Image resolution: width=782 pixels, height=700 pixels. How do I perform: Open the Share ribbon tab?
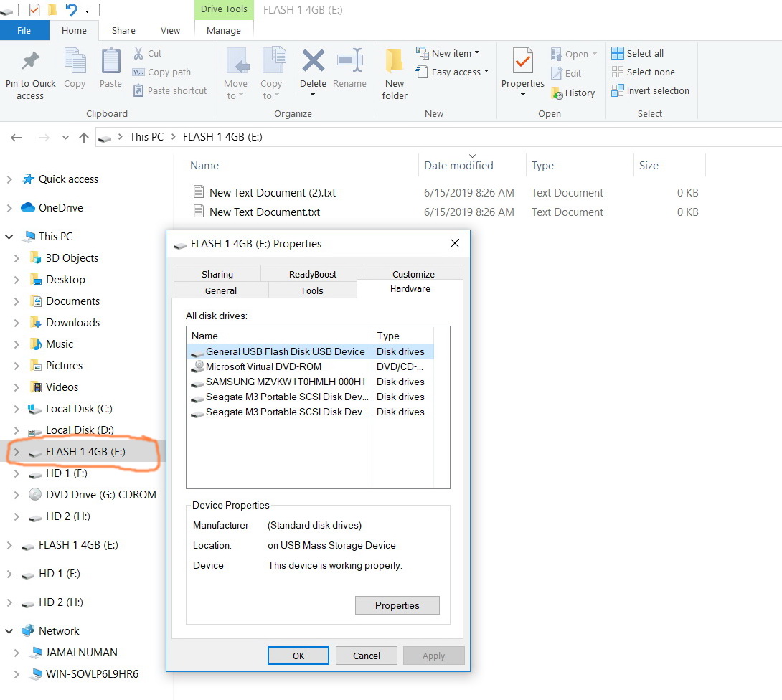click(x=123, y=30)
